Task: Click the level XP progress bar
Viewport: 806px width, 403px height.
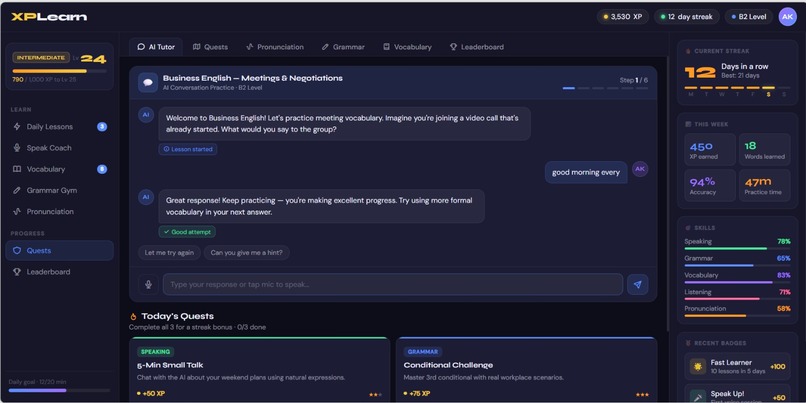Action: tap(60, 71)
